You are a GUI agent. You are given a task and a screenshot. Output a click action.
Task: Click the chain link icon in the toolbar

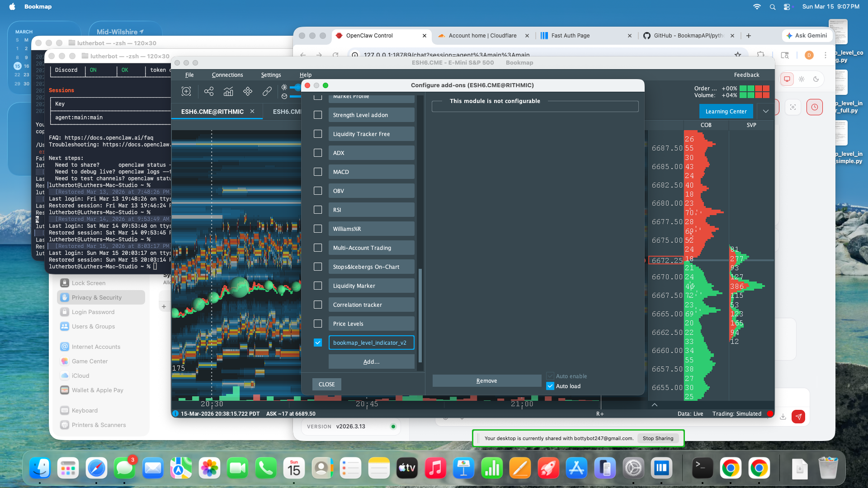click(267, 91)
